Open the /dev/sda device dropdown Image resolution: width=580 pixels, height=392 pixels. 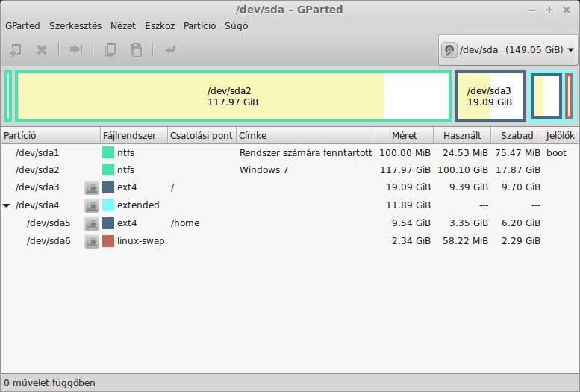508,49
